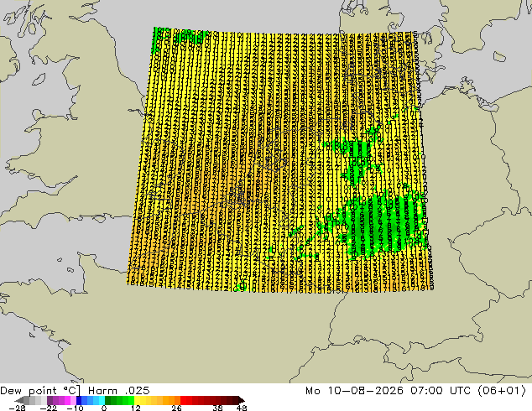
Task: Click the dark blue legend swatch at -10
Action: pos(79,400)
